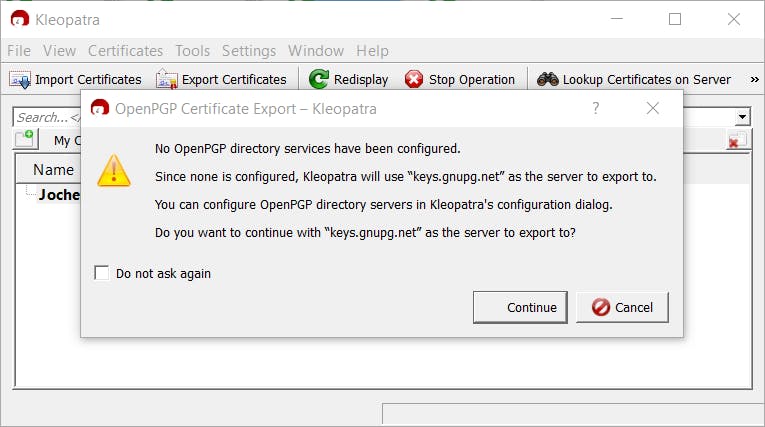Click the binoculars Lookup Certificates icon
Image resolution: width=765 pixels, height=427 pixels.
[x=547, y=79]
